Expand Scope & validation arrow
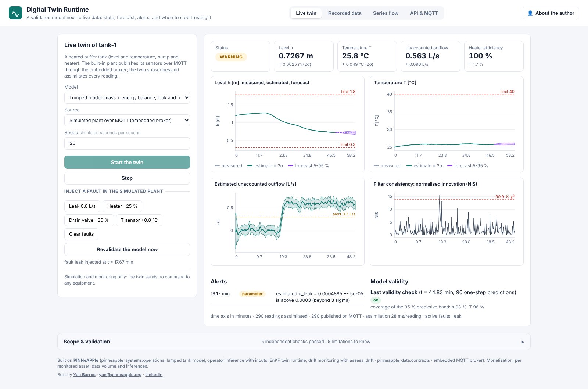The width and height of the screenshot is (588, 389). click(523, 342)
